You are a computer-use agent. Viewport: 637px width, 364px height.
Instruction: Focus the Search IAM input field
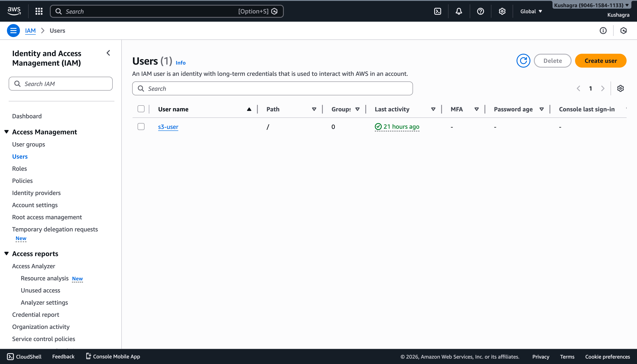point(60,84)
